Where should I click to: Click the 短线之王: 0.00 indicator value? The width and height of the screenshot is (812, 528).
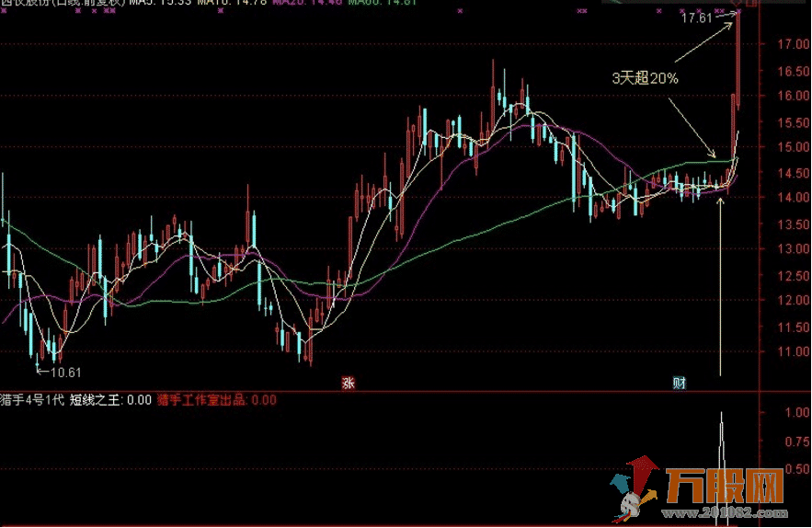click(x=111, y=400)
